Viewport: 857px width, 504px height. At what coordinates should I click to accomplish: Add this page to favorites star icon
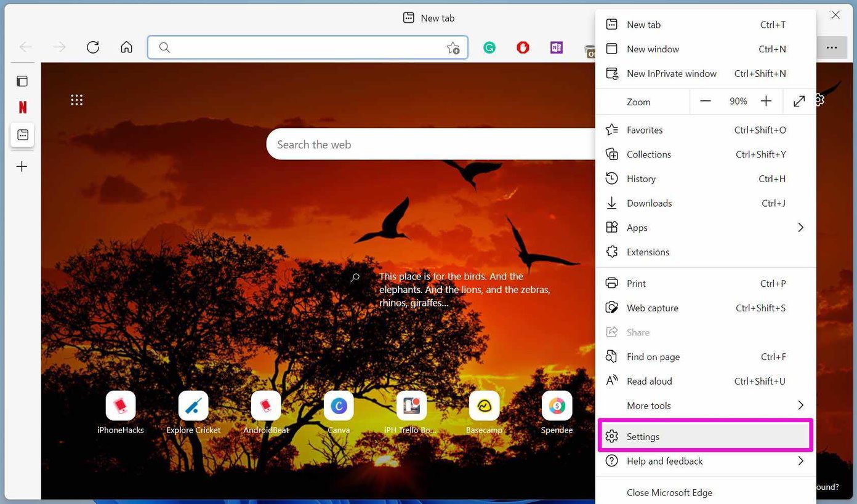(453, 48)
